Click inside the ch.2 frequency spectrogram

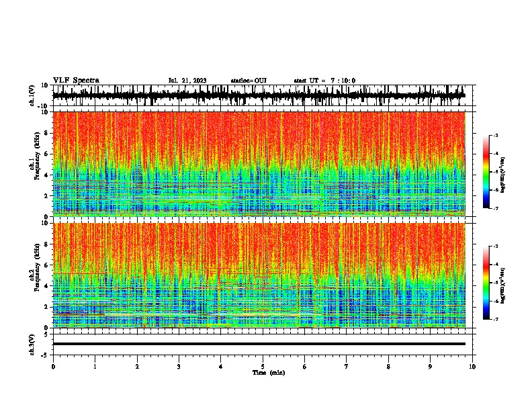click(x=259, y=275)
